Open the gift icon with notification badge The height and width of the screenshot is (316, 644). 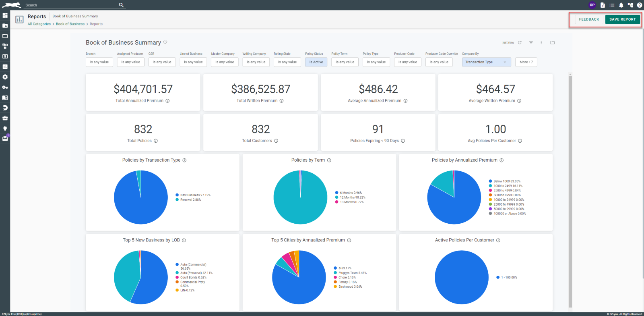click(5, 138)
